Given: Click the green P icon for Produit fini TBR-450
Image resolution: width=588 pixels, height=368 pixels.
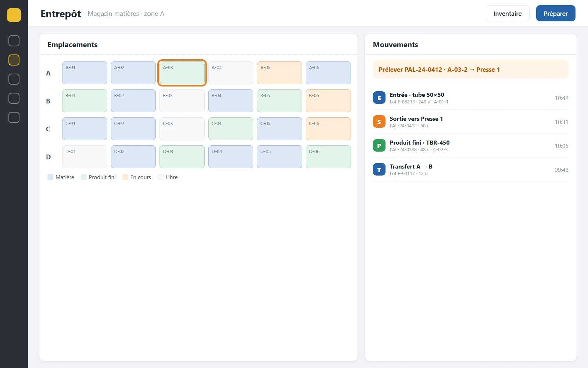Looking at the screenshot, I should point(379,146).
